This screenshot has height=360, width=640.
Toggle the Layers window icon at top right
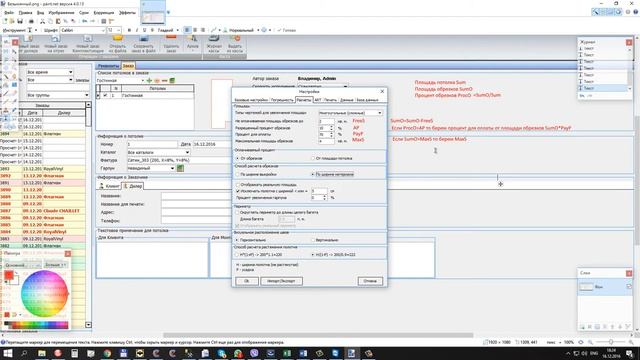pos(611,12)
